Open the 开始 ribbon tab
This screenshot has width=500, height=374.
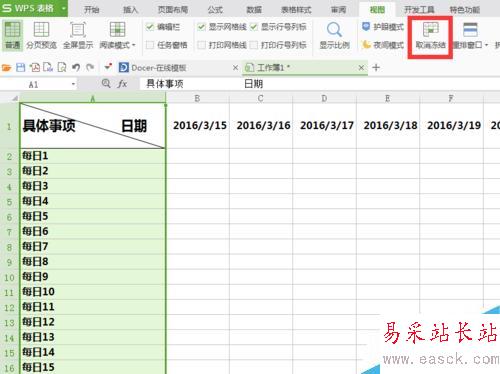coord(91,10)
